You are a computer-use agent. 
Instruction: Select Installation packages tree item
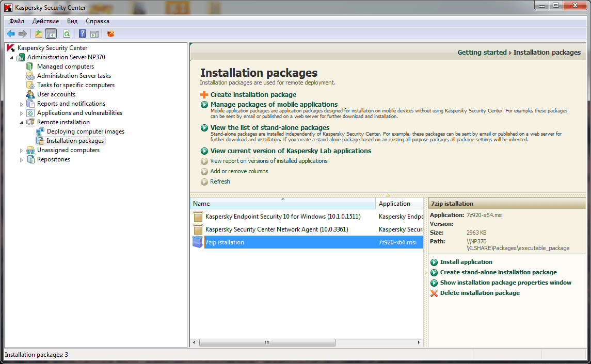[x=75, y=141]
